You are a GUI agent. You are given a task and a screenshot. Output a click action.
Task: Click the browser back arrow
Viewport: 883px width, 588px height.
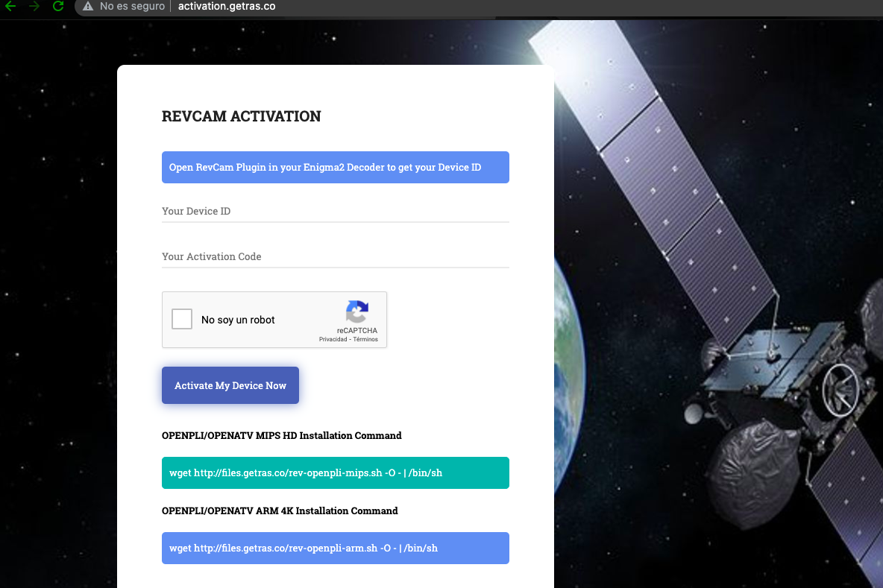[x=10, y=6]
